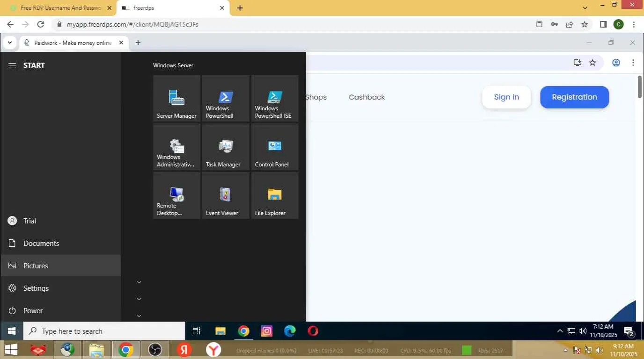Collapse the START hamburger menu

point(12,65)
